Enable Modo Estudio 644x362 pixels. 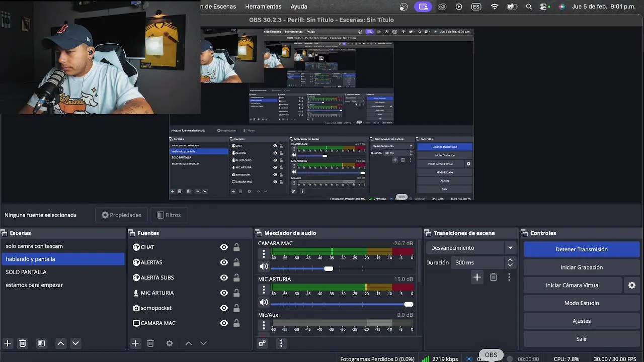pos(582,303)
